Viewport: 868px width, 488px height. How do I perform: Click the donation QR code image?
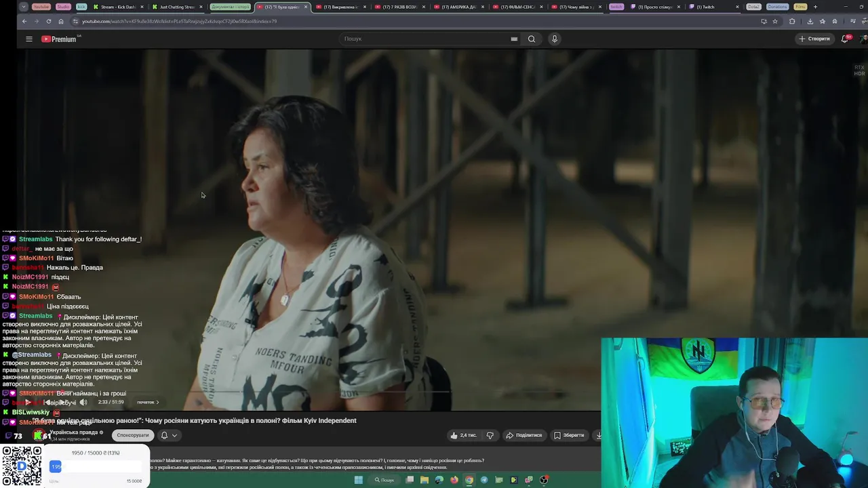click(x=21, y=466)
